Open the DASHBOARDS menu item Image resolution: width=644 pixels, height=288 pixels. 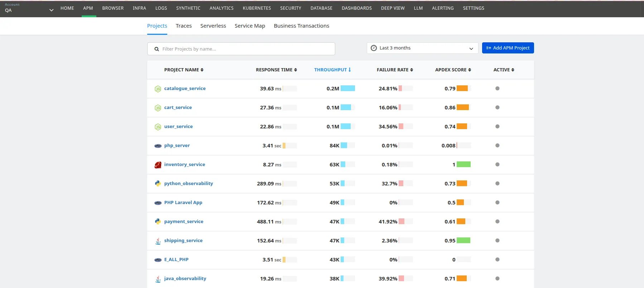[x=357, y=8]
